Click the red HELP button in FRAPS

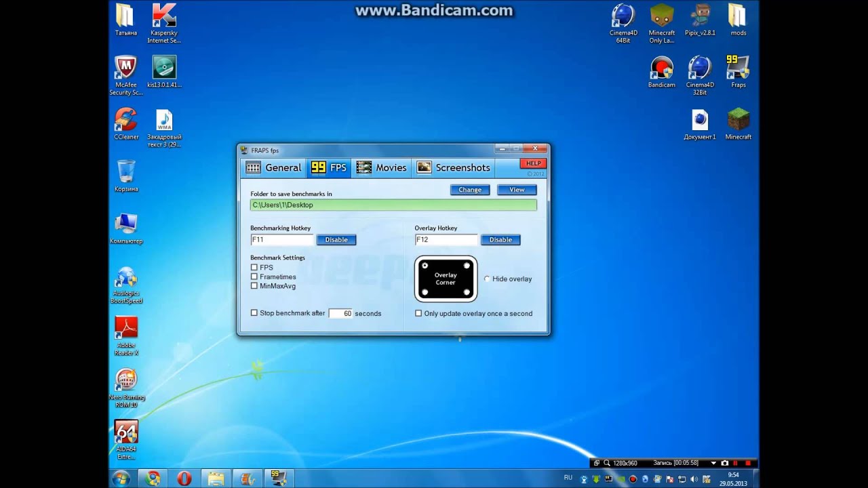click(x=534, y=163)
